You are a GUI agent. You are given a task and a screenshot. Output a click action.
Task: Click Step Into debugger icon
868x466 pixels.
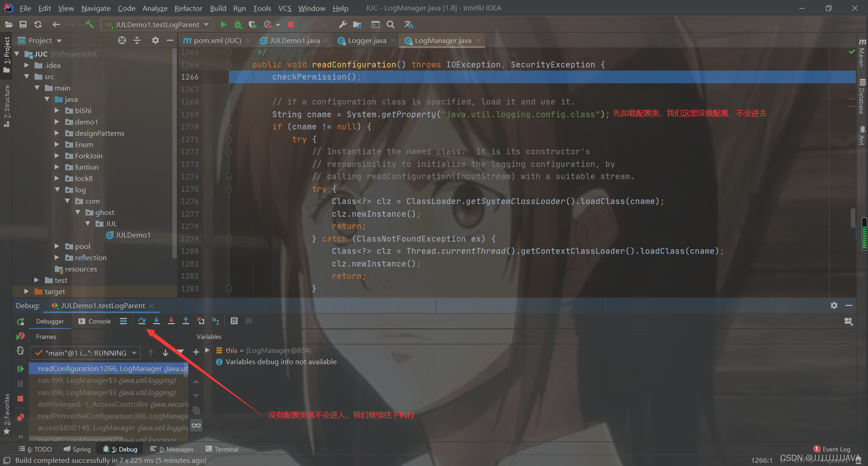156,321
